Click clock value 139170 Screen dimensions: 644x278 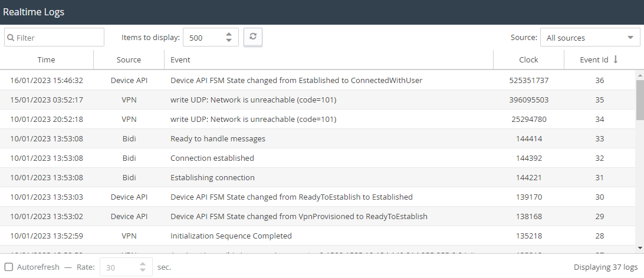coord(528,197)
